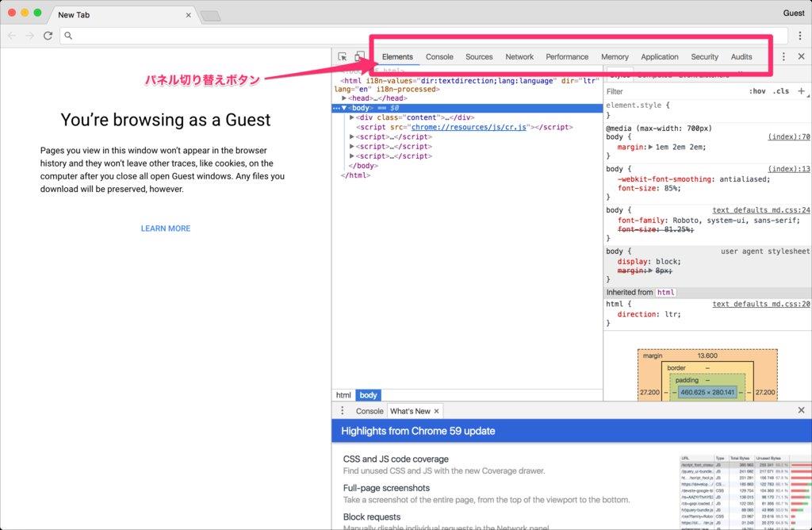Expand the div class content node

pyautogui.click(x=352, y=117)
